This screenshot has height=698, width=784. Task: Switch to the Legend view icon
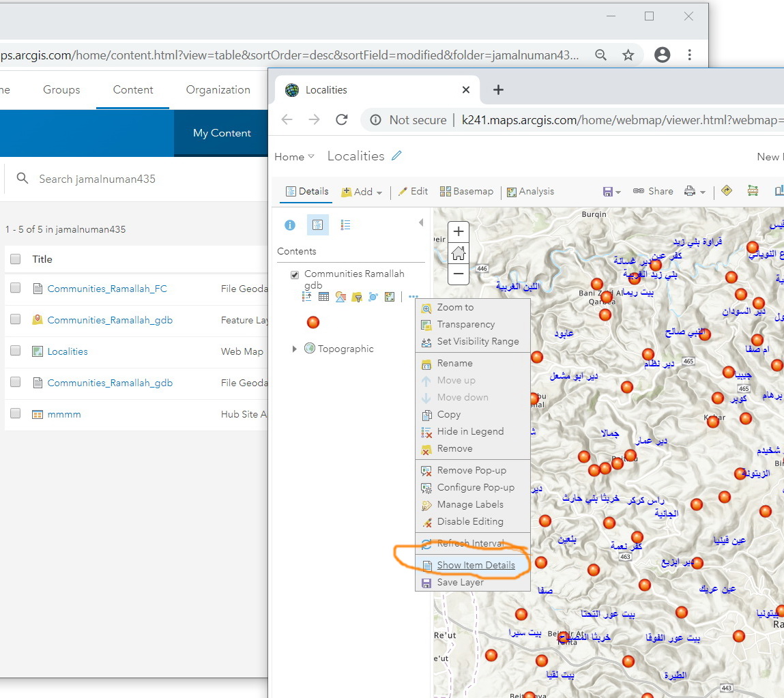[346, 224]
